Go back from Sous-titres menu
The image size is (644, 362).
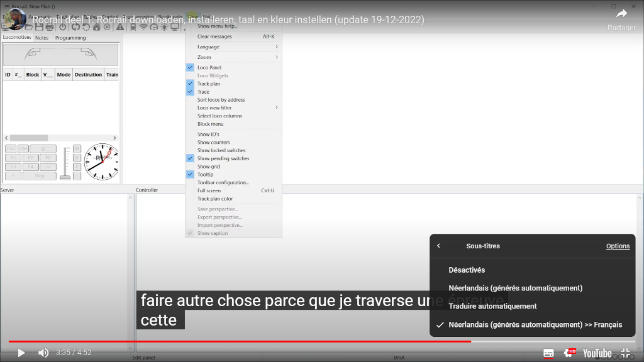(x=438, y=246)
